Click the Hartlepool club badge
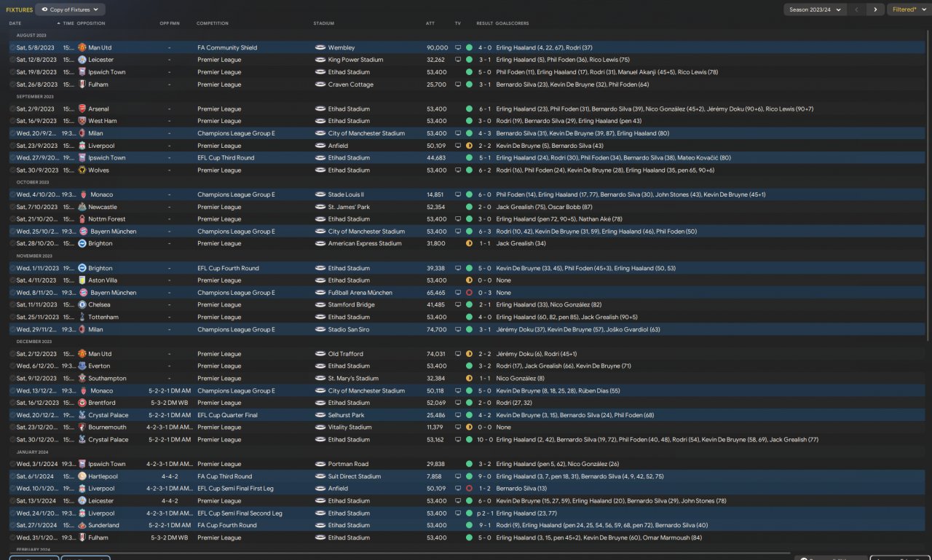Screen dimensions: 932x560 coord(82,476)
